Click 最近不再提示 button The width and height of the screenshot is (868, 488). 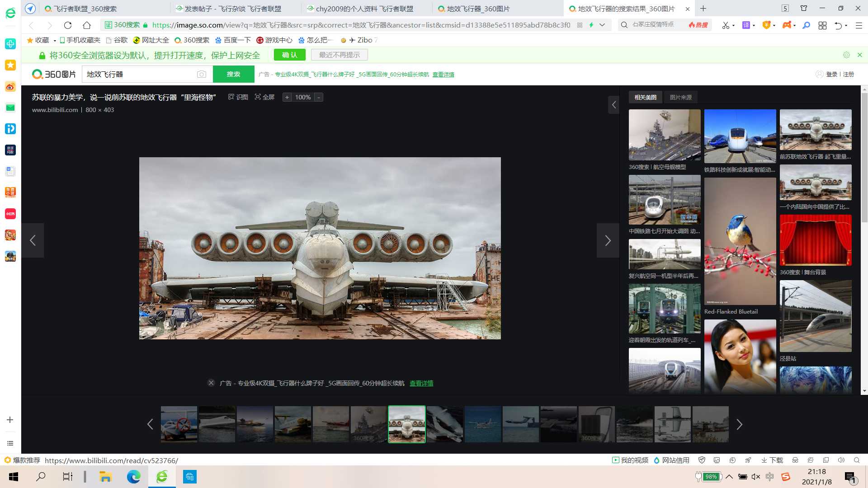click(x=340, y=55)
